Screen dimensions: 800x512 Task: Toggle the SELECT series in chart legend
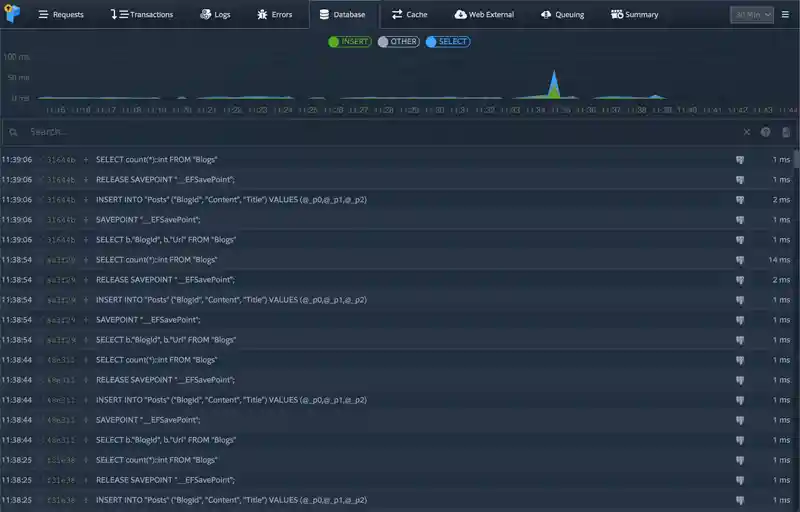pos(448,42)
